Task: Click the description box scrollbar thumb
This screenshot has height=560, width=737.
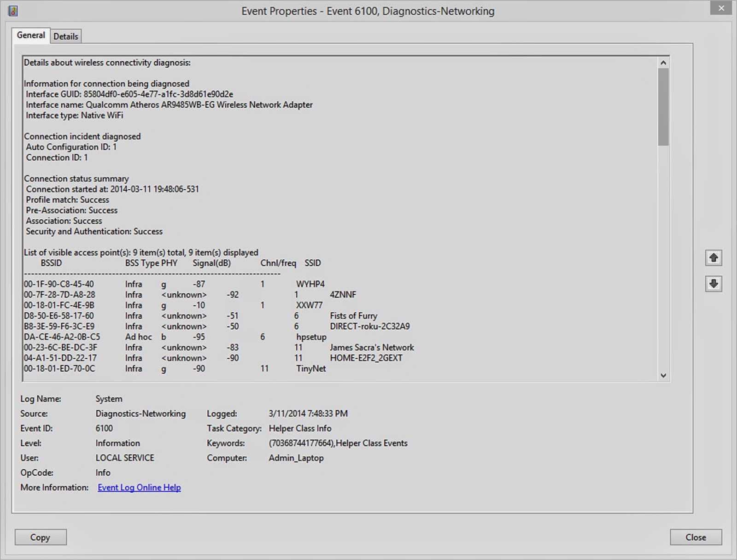Action: click(663, 107)
